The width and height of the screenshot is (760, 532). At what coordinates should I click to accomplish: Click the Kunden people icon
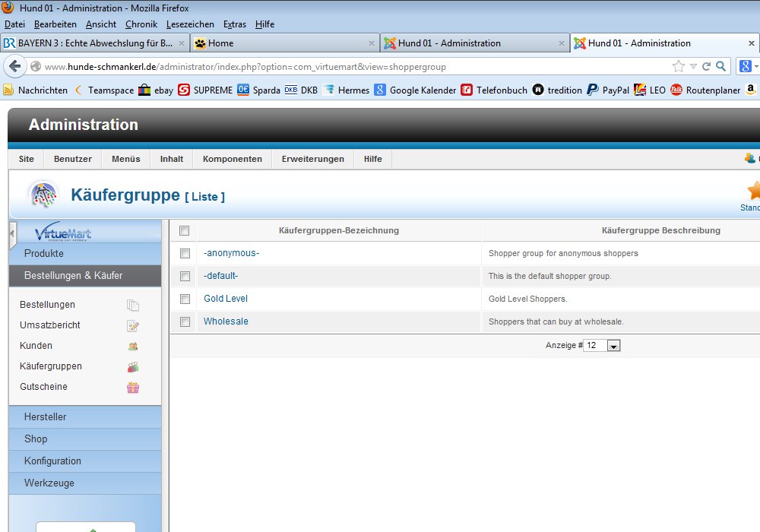133,347
